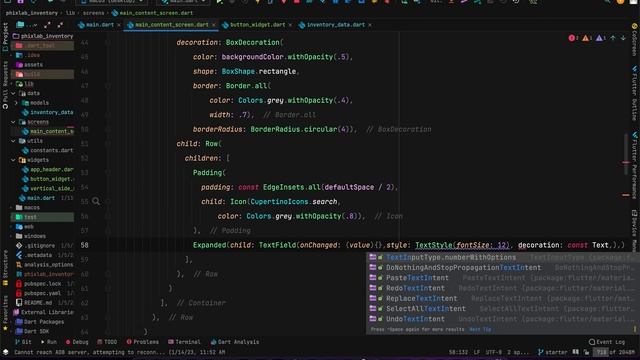Collapse the data folder in tree

click(x=13, y=93)
